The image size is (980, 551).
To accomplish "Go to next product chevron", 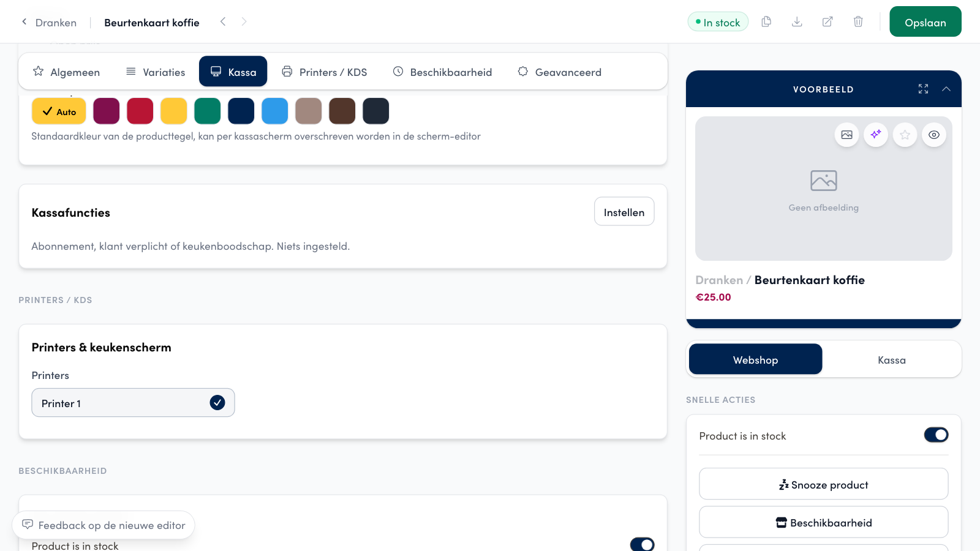I will 244,22.
